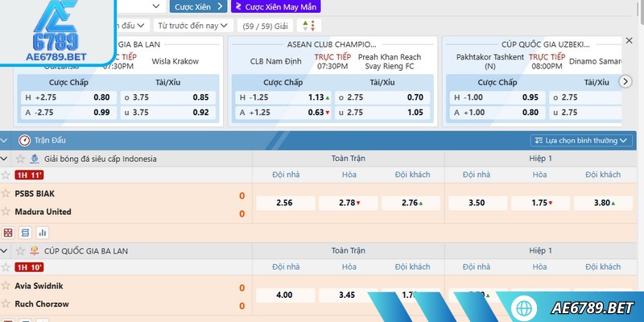The width and height of the screenshot is (644, 322).
Task: Star the Madura United team
Action: (6, 213)
